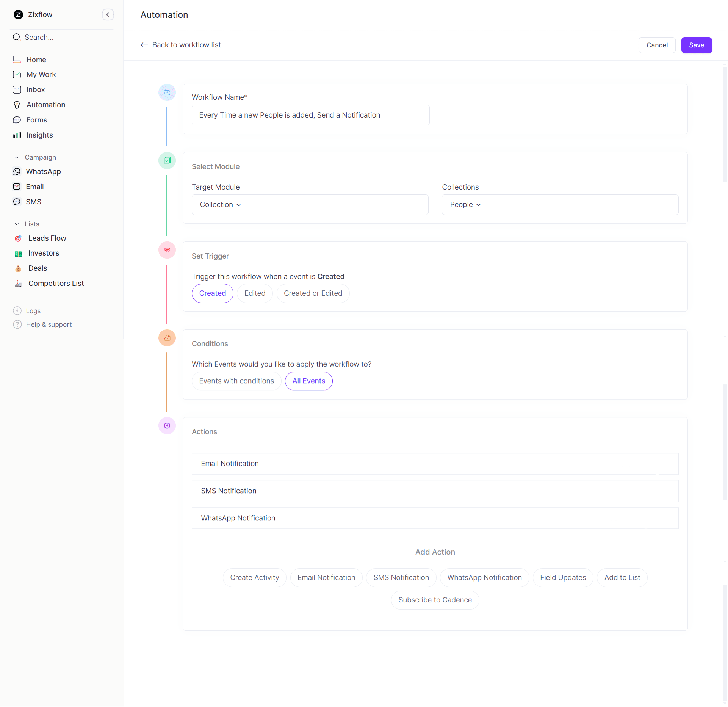Open WhatsApp campaign from sidebar icon
Screen dimensions: 728x707
(17, 172)
